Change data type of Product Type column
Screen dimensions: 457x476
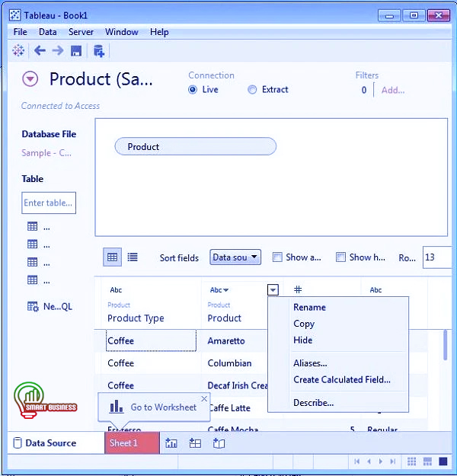pos(116,290)
